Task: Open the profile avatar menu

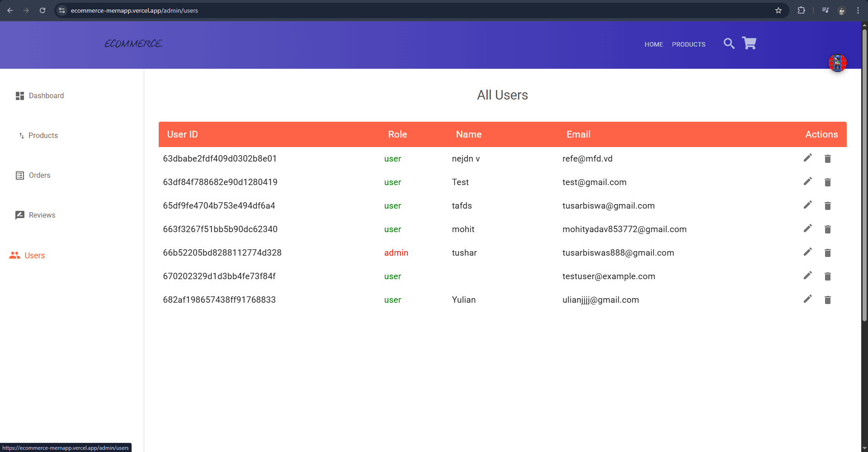Action: coord(837,63)
